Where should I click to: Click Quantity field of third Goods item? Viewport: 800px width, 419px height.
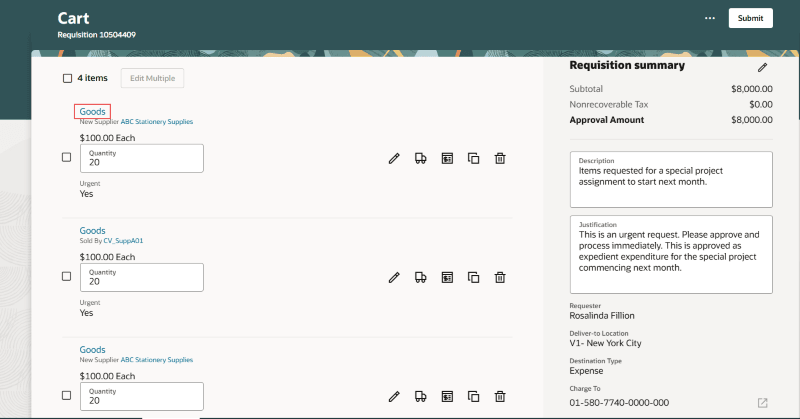[x=142, y=397]
